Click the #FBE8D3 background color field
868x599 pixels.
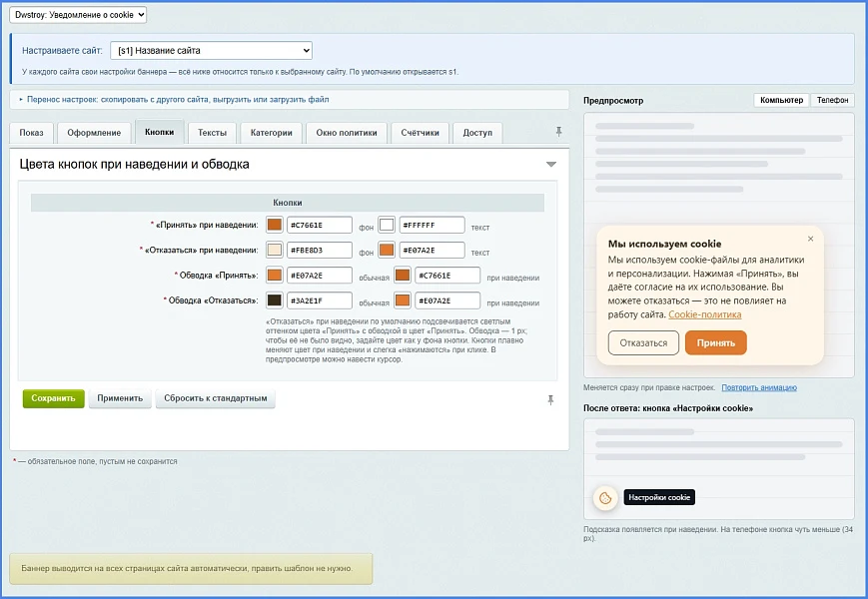coord(320,250)
